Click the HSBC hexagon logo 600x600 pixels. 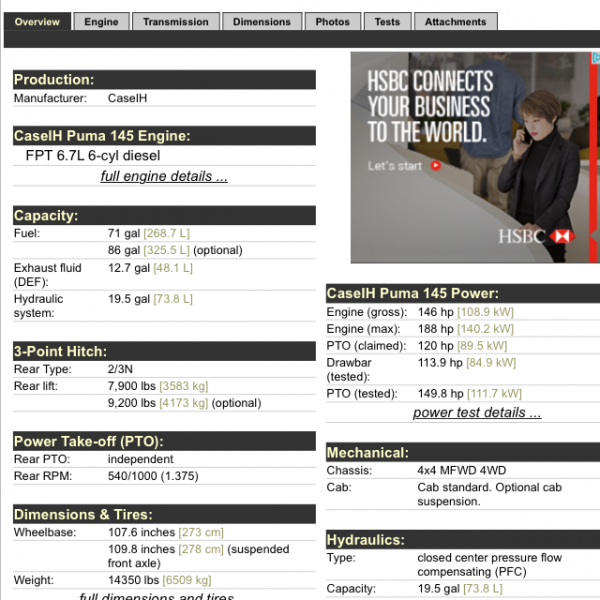[x=562, y=236]
